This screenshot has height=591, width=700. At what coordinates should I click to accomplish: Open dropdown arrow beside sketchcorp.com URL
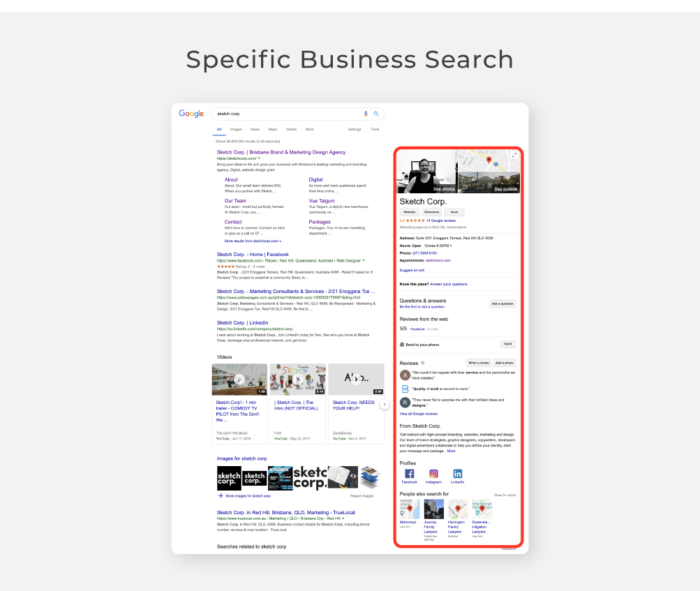[259, 158]
